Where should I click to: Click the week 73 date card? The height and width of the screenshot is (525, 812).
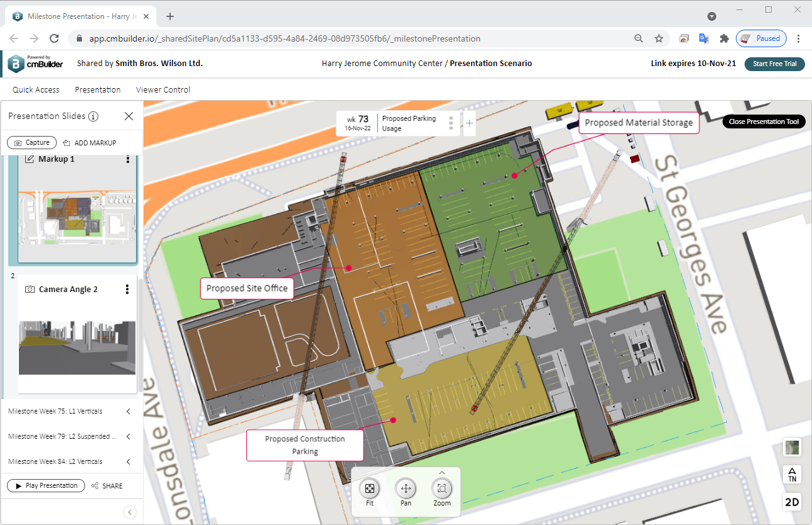tap(398, 123)
